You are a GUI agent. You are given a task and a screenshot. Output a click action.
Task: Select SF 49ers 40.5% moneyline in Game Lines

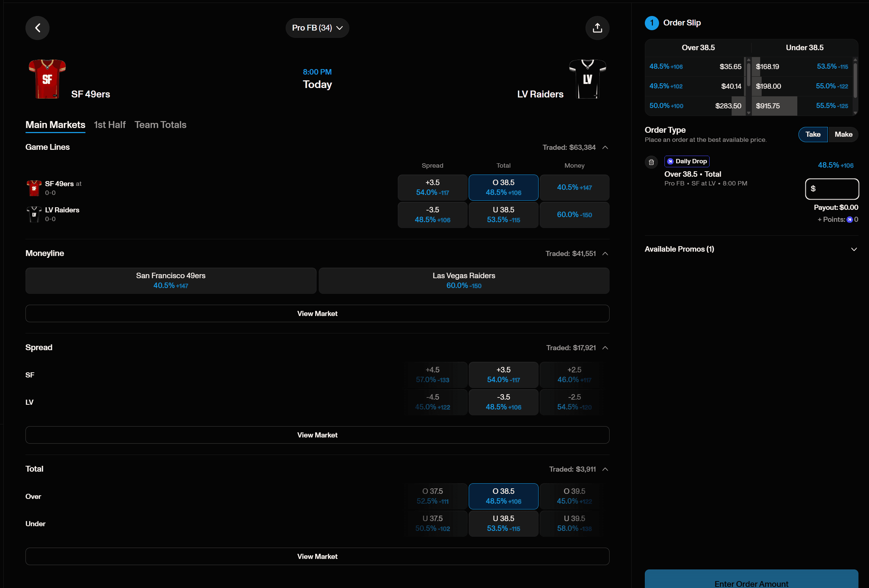pos(575,188)
